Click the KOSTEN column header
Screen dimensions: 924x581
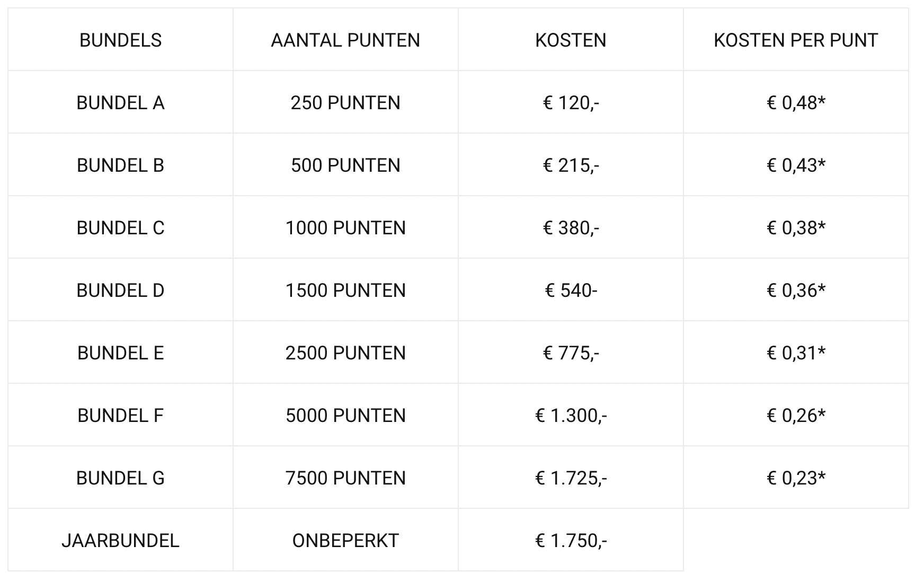click(x=571, y=40)
